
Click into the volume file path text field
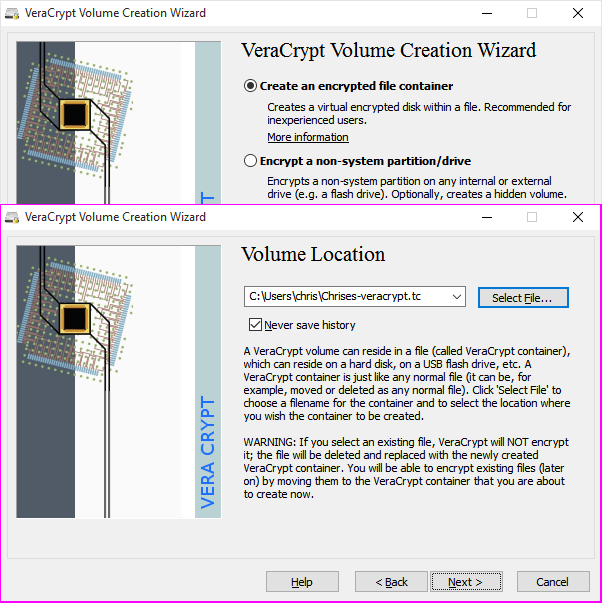tap(345, 297)
